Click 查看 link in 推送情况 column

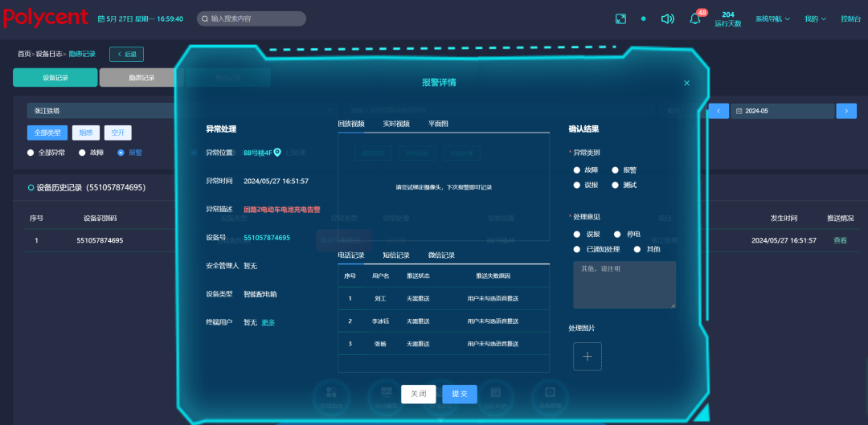click(840, 240)
